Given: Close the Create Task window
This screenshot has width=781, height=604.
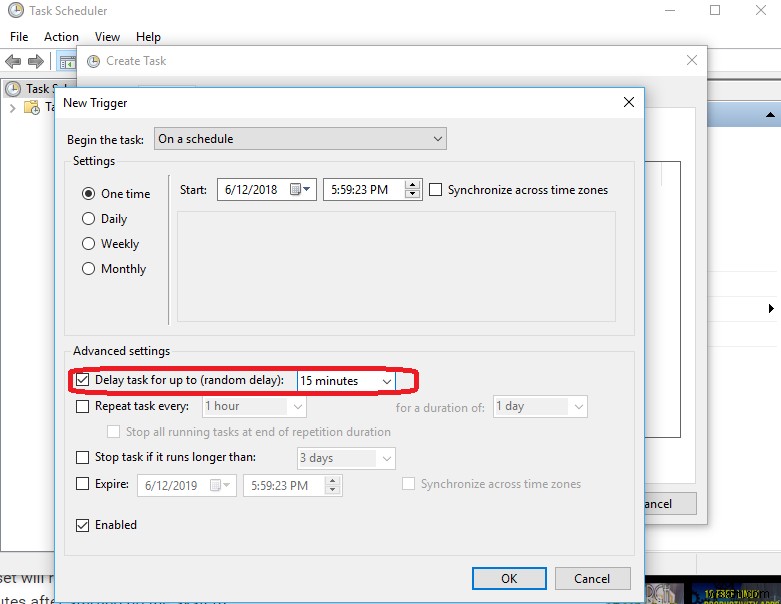Looking at the screenshot, I should point(691,60).
